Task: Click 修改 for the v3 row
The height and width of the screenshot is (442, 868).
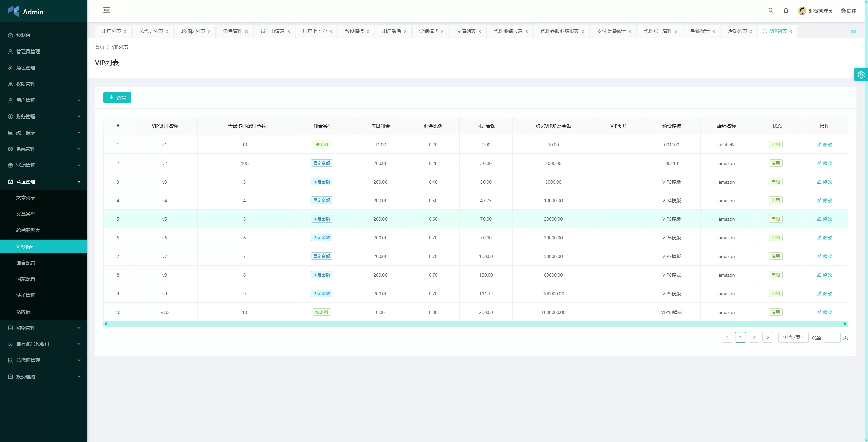Action: 824,182
